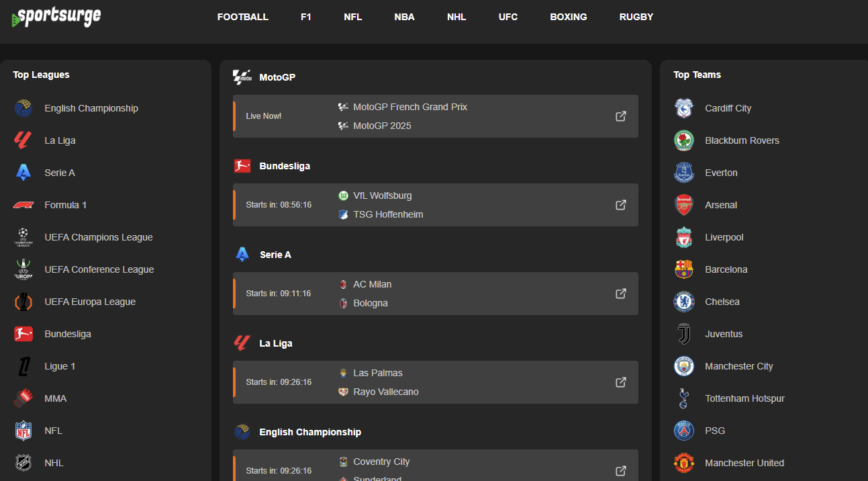
Task: Click the Live Now! status label
Action: [264, 116]
